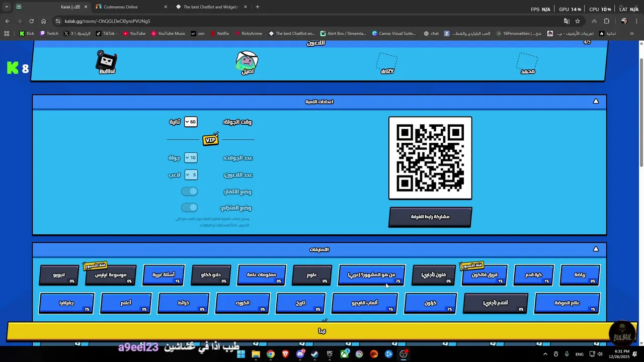Open the Canva bookmark
Screen dimensions: 644x362
(x=394, y=34)
